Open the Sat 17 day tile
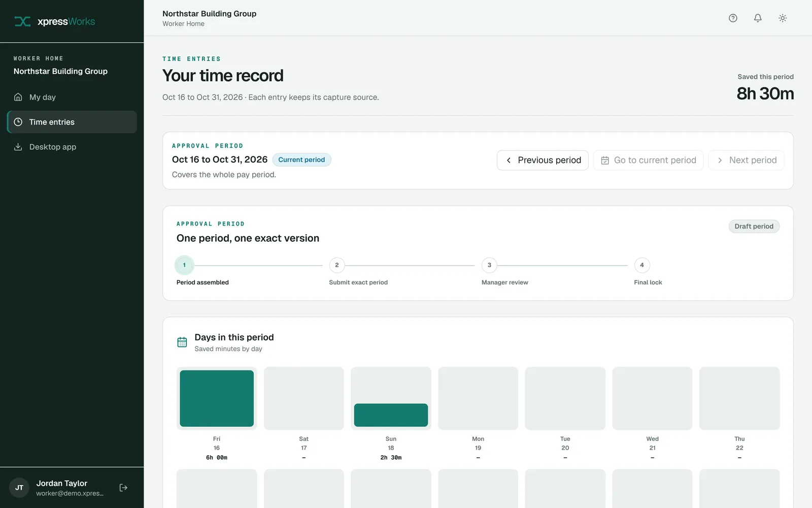 (304, 398)
